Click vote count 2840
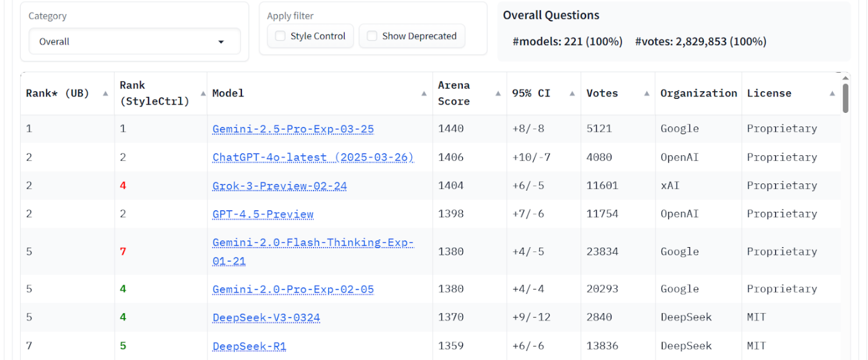Viewport: 868px width, 360px height. 599,318
